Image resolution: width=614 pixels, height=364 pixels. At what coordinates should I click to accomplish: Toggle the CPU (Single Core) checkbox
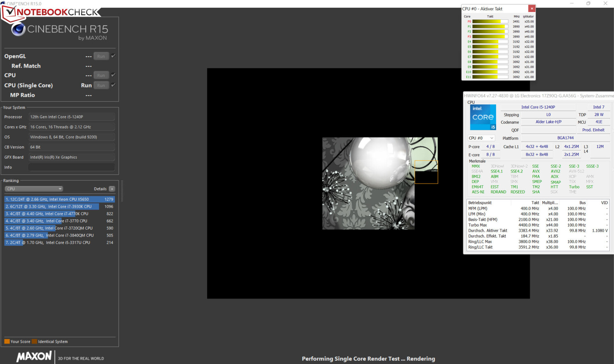tap(113, 85)
